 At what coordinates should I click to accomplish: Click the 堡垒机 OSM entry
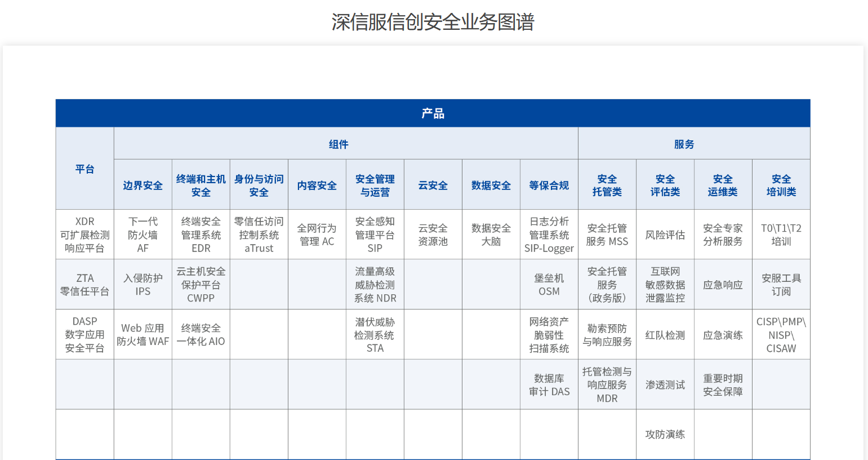click(x=549, y=285)
